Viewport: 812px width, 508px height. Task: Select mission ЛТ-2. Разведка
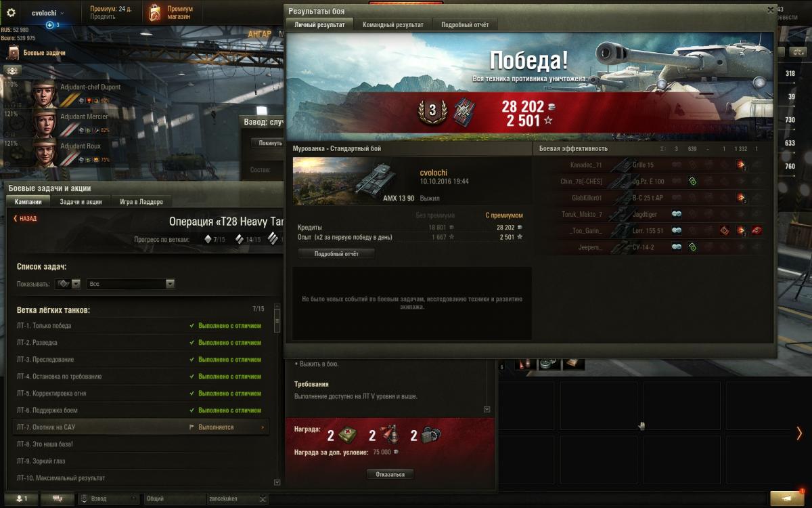point(141,343)
